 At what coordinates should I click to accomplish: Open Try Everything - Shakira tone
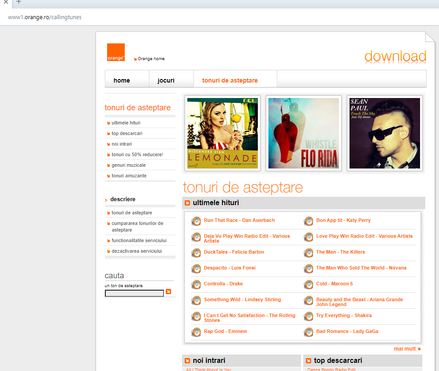click(x=344, y=315)
